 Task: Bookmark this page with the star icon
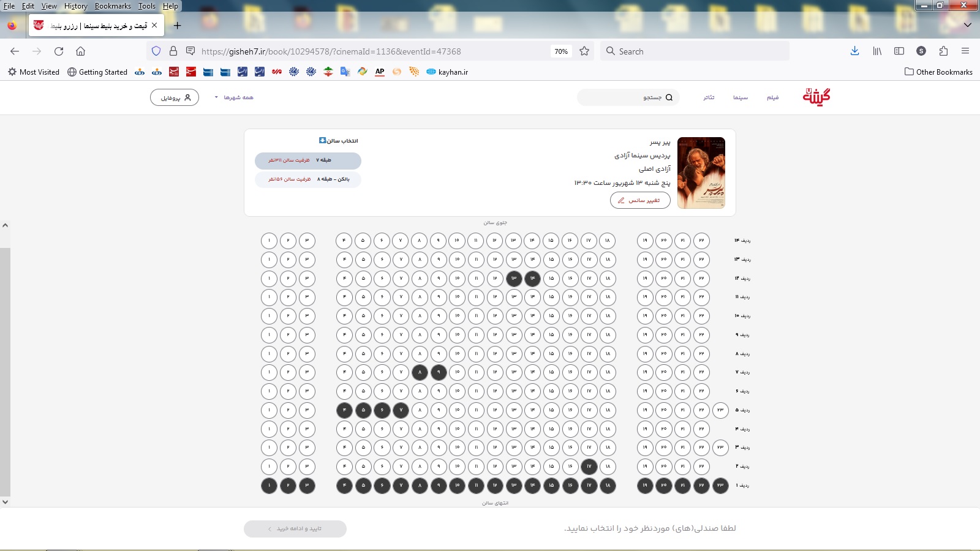pos(584,51)
